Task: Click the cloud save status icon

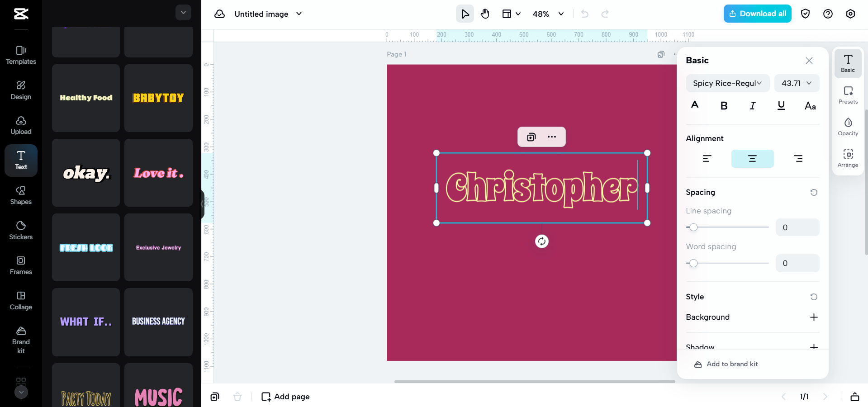Action: (x=220, y=14)
